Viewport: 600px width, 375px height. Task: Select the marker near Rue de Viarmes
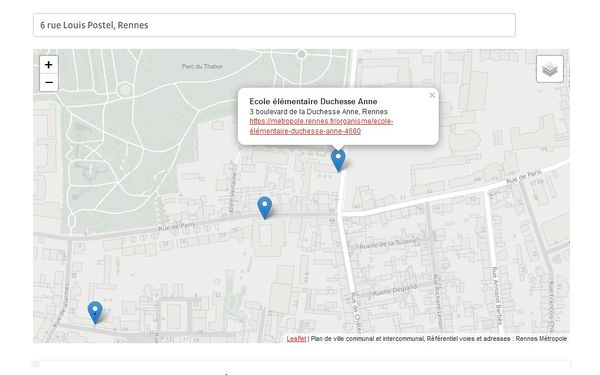(x=95, y=312)
